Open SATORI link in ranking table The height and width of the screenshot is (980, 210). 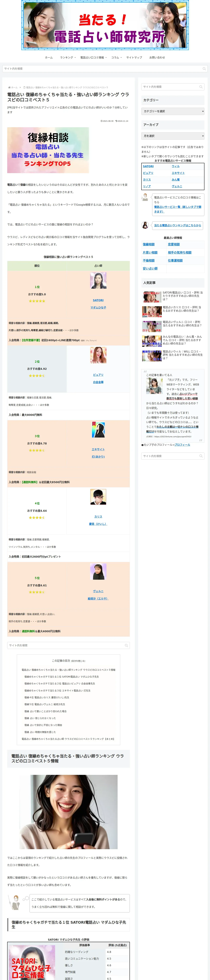point(98,301)
